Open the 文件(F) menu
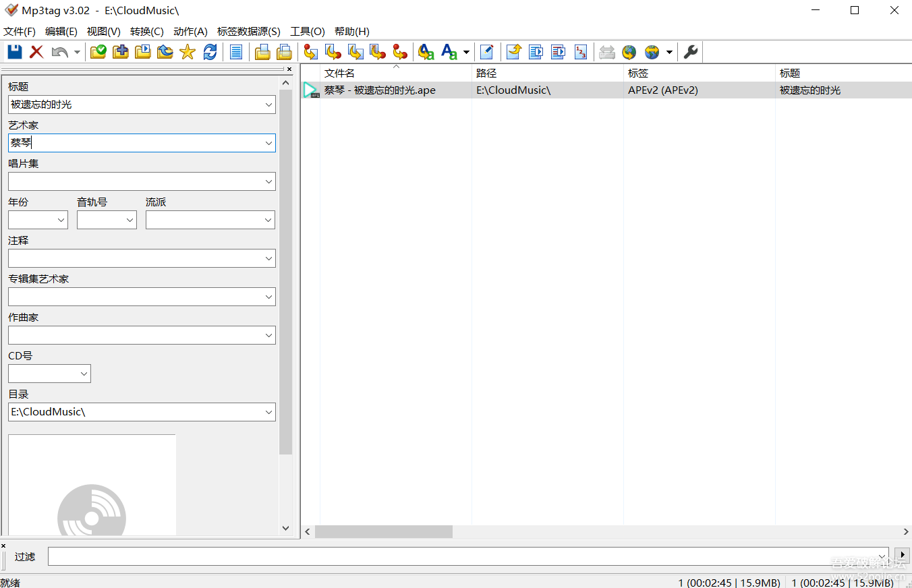912x588 pixels. click(x=20, y=32)
